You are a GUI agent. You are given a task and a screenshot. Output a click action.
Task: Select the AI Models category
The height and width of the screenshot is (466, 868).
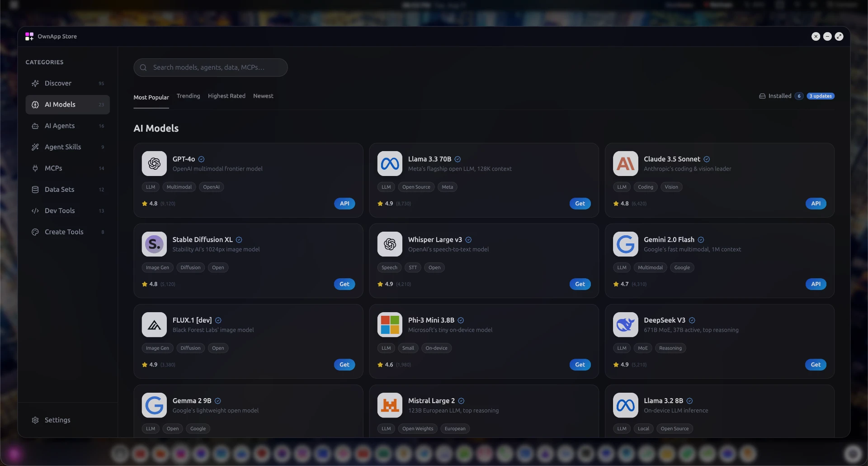(x=67, y=105)
